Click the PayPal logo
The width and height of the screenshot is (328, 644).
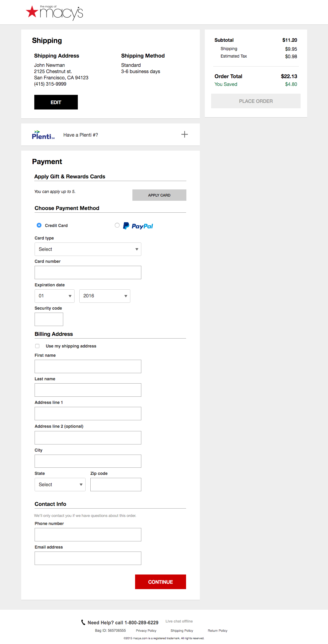click(138, 226)
